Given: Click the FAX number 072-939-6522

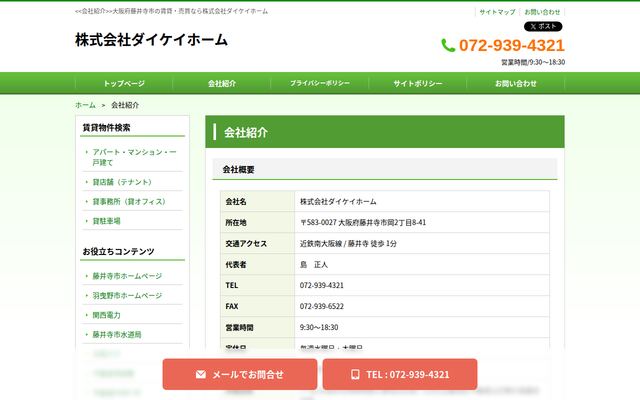Looking at the screenshot, I should click(322, 306).
